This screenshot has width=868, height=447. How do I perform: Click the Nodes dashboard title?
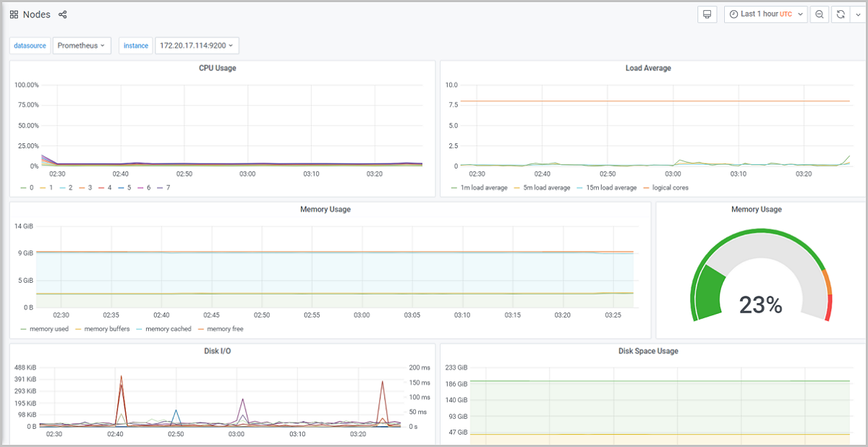(x=37, y=14)
